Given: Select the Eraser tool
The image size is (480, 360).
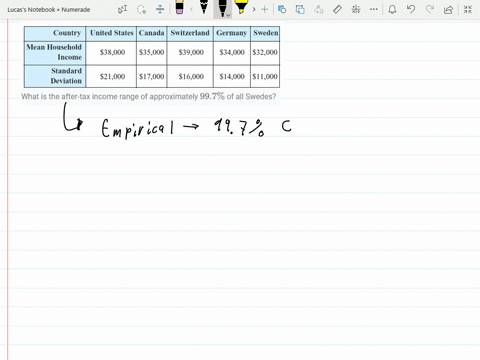Looking at the screenshot, I should click(179, 7).
